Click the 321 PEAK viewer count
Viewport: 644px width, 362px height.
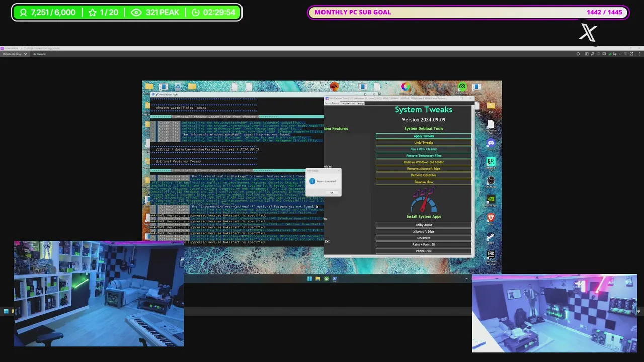pos(155,13)
